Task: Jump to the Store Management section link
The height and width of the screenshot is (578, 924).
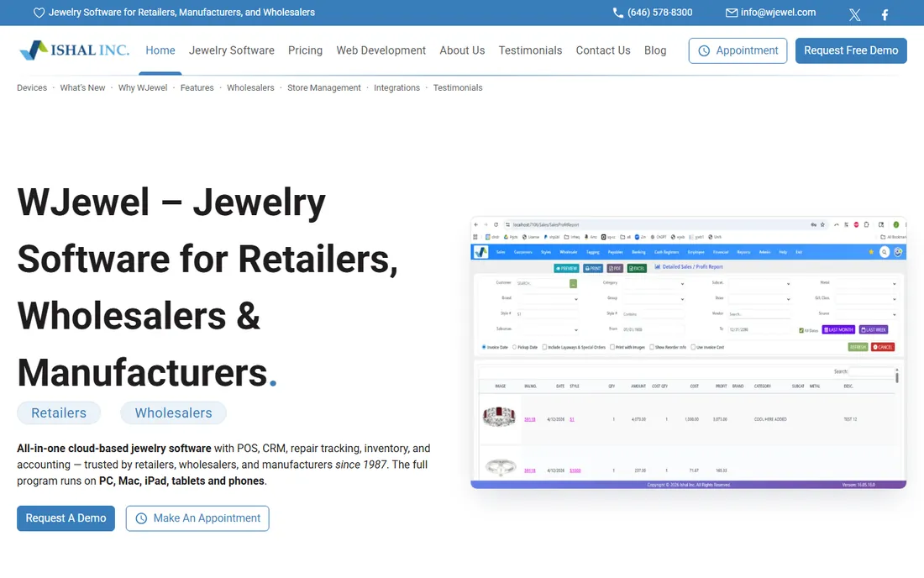Action: pyautogui.click(x=324, y=87)
